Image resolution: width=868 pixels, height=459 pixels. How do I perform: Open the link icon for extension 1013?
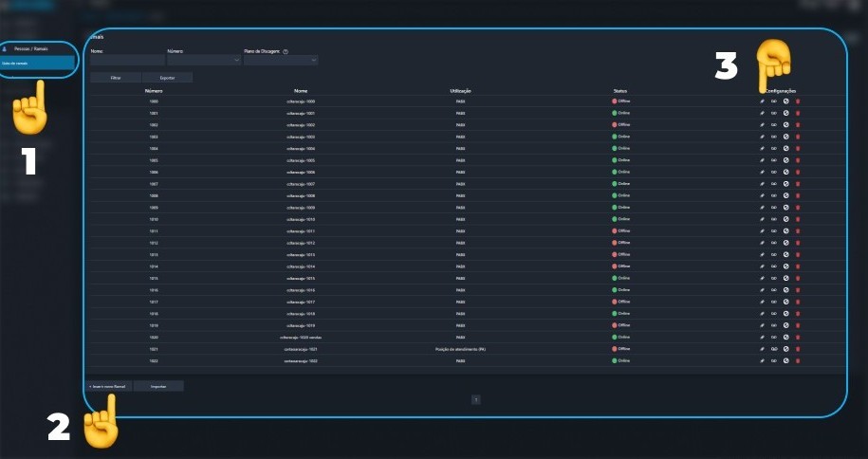click(774, 255)
